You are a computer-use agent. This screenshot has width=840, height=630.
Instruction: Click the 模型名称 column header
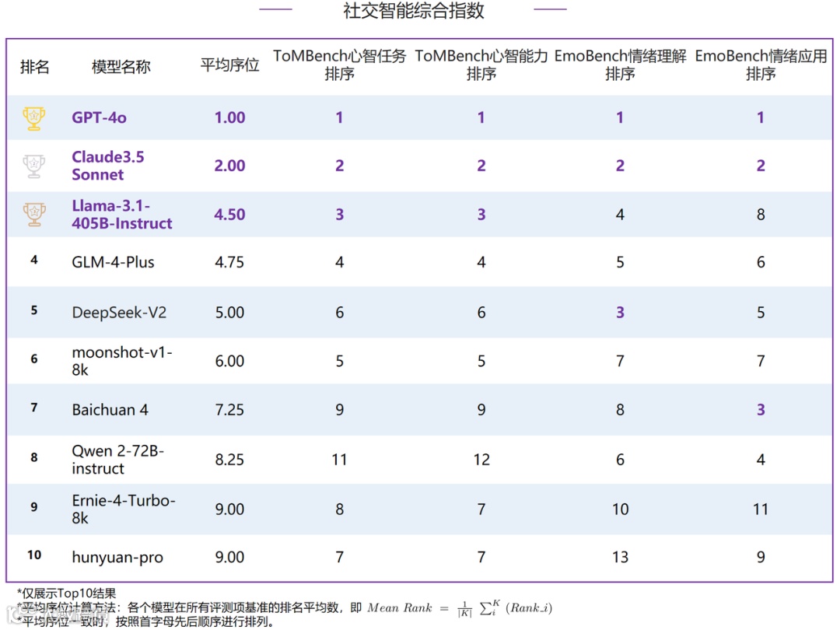[121, 66]
